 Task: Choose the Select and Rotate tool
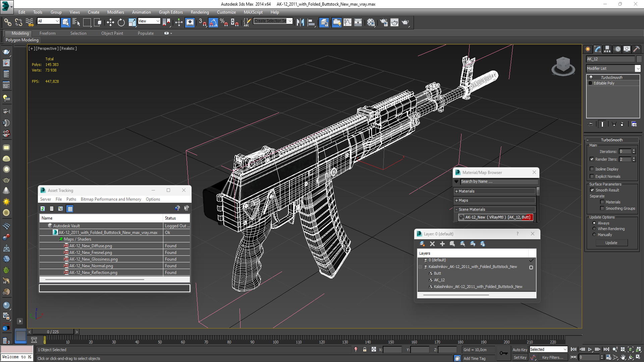pyautogui.click(x=121, y=22)
